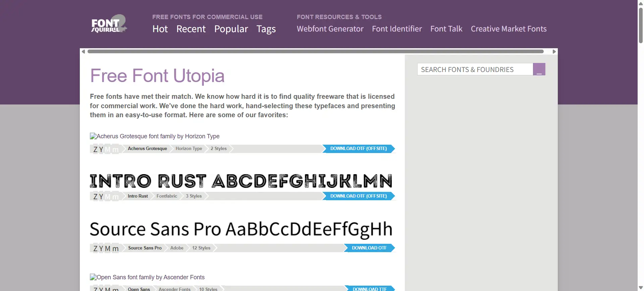Open the Intro Rust font name link
This screenshot has width=644, height=291.
click(138, 196)
